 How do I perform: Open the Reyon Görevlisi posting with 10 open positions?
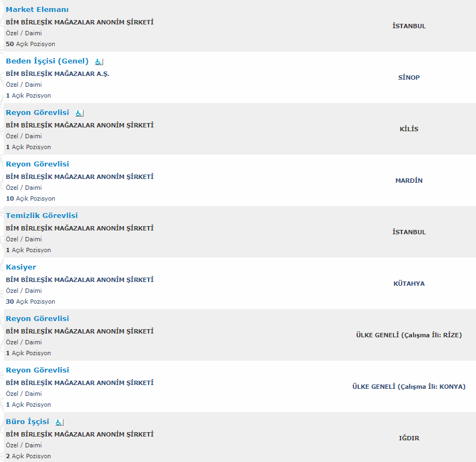click(x=37, y=164)
